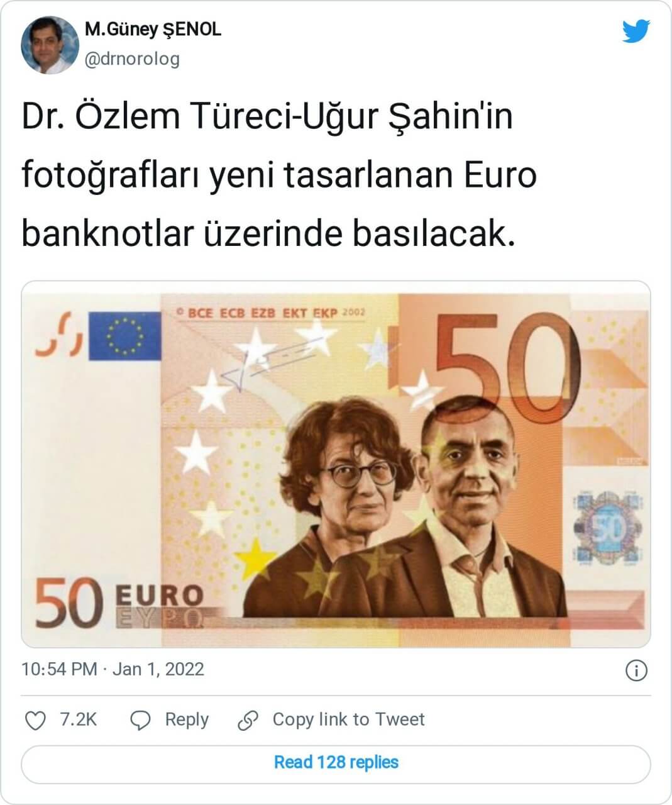Select the Copy link to Tweet text
This screenshot has width=672, height=805.
coord(348,719)
